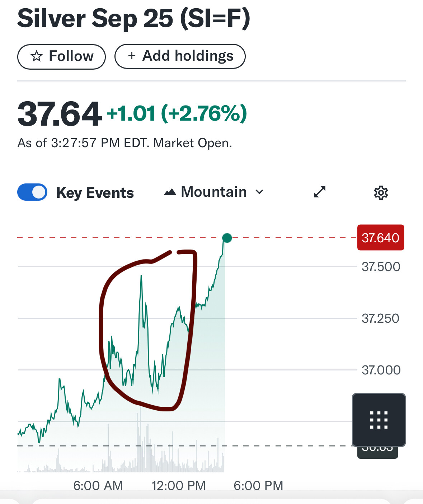
Task: Click the mountain chart type icon
Action: (170, 192)
